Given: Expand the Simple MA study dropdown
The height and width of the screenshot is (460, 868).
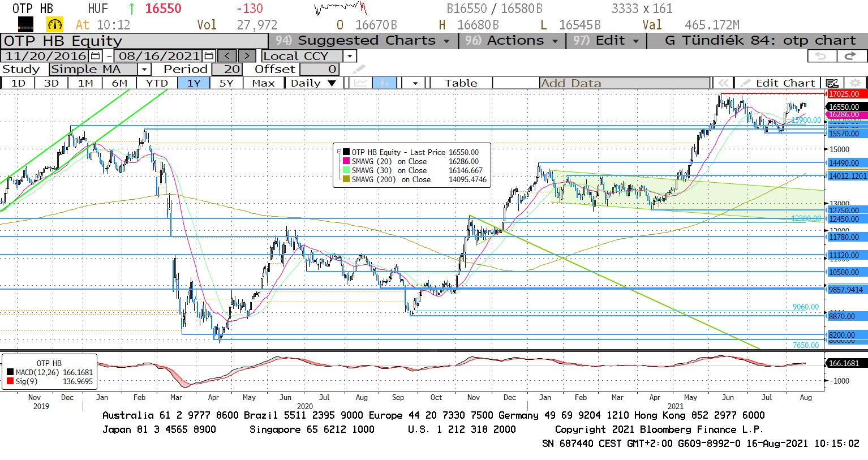Looking at the screenshot, I should [x=144, y=70].
